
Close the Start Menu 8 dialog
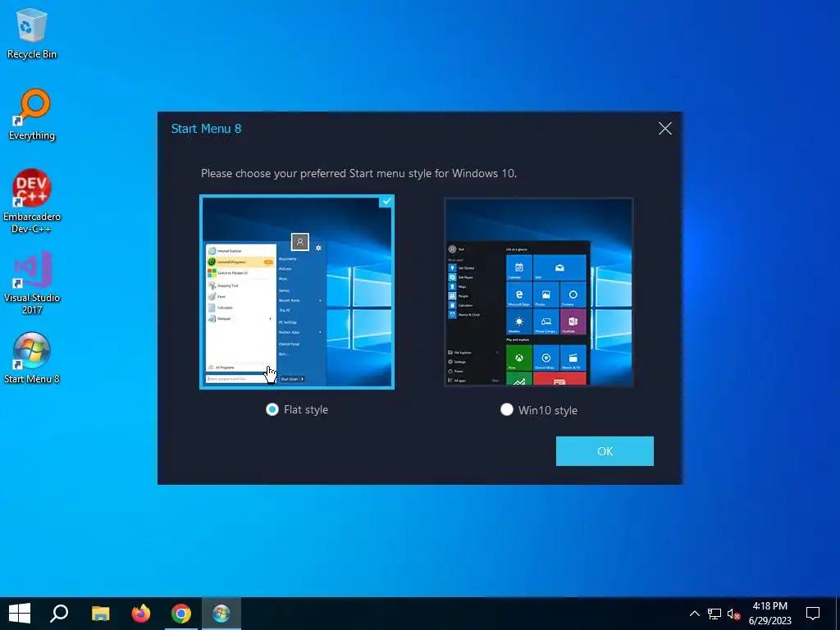[x=664, y=129]
